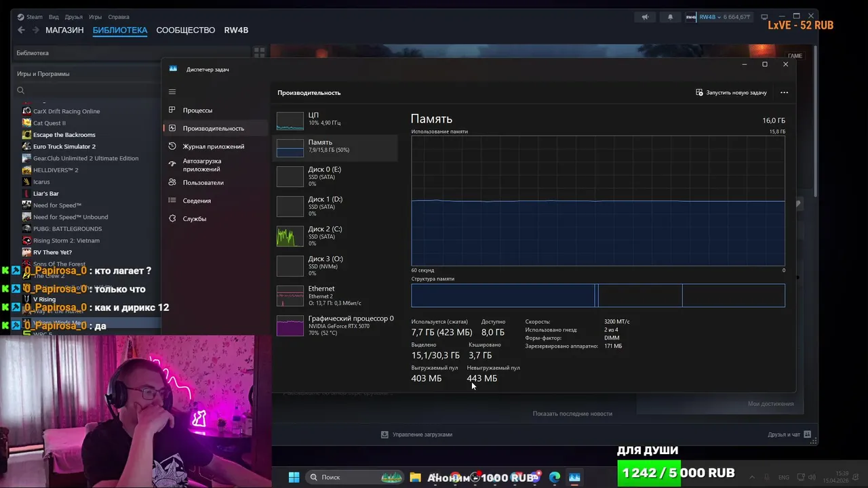Screen dimensions: 868x488
Task: Open Steam notifications bell
Action: pyautogui.click(x=670, y=17)
